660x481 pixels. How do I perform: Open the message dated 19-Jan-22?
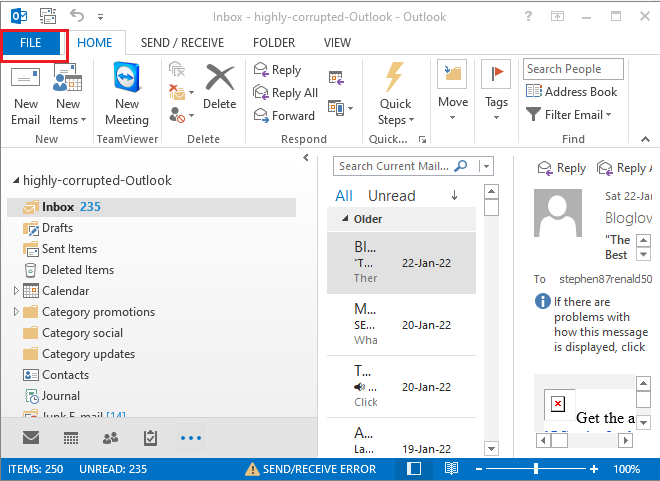[x=401, y=438]
